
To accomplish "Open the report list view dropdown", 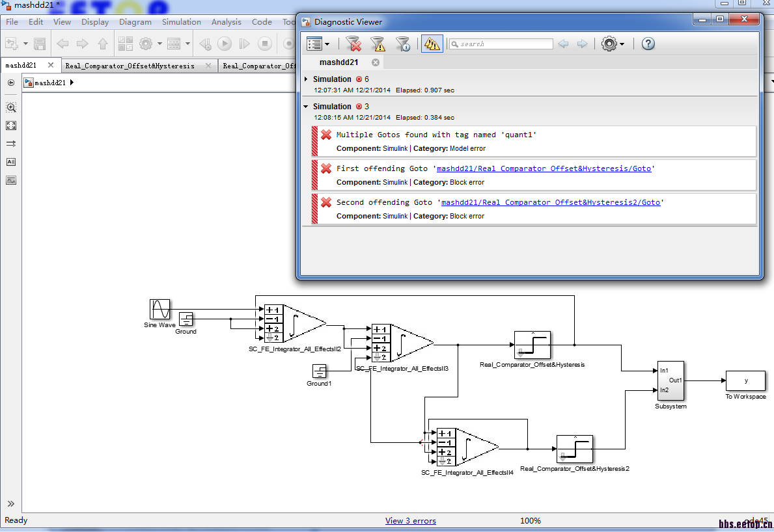I will coord(318,44).
